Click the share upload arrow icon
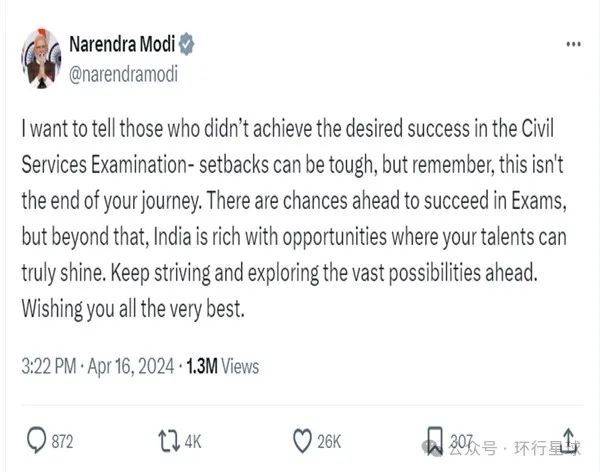Viewport: 600px width, 472px height. point(566,440)
